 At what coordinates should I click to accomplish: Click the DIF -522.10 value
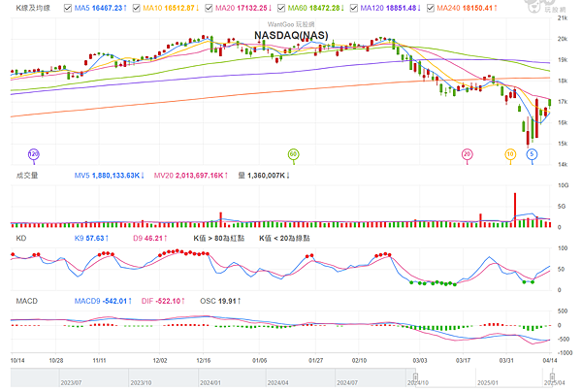pyautogui.click(x=161, y=301)
